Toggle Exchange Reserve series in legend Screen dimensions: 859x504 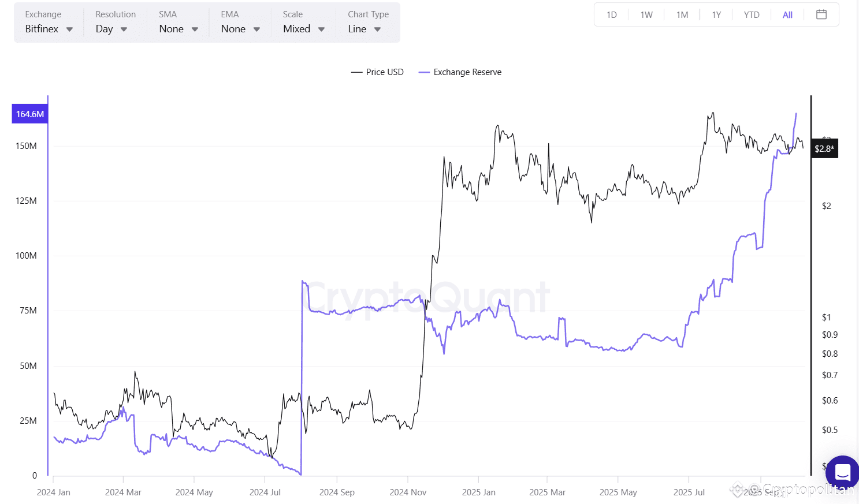coord(467,72)
